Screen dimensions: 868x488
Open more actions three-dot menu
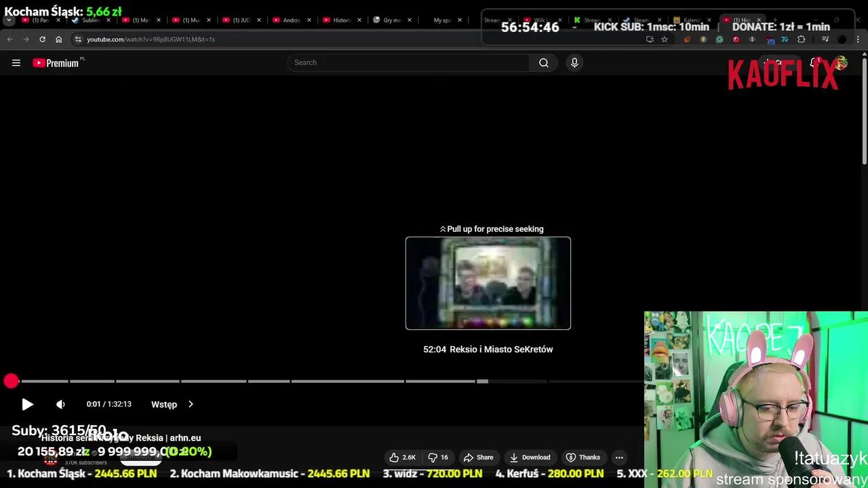click(619, 457)
